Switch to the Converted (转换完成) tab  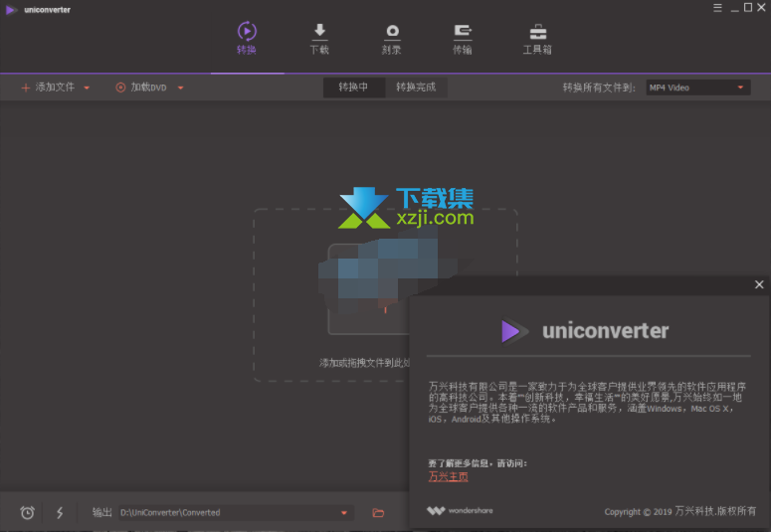(416, 88)
